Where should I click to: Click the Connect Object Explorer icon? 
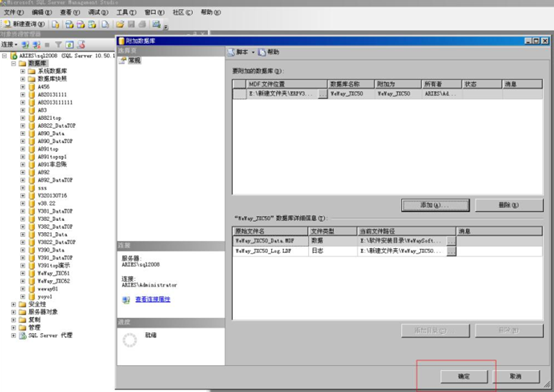(x=25, y=45)
